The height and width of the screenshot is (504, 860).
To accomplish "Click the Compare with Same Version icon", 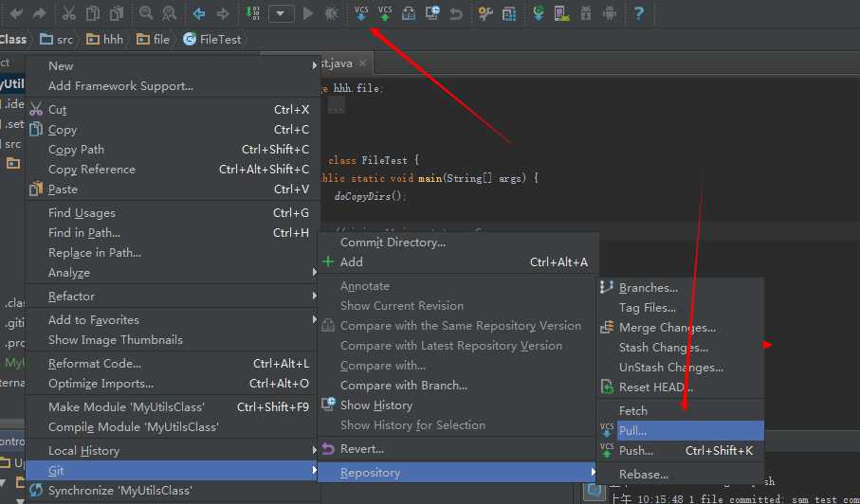I will [409, 13].
